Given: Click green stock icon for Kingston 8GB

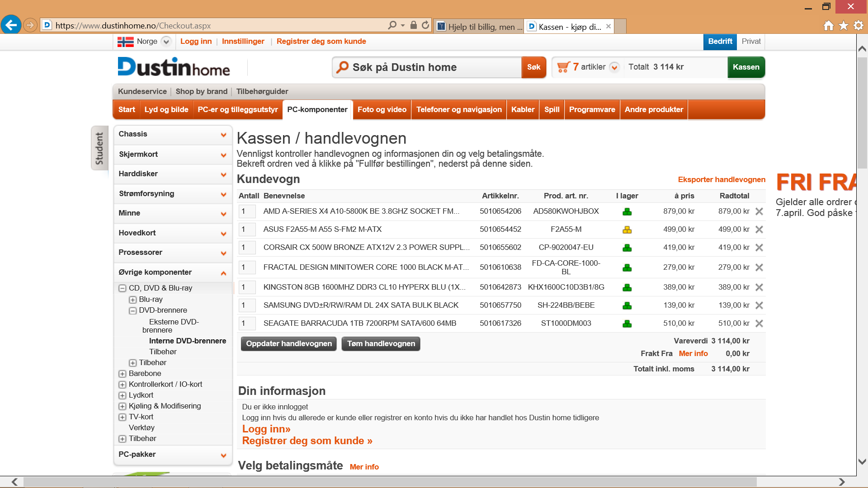Looking at the screenshot, I should click(x=627, y=287).
